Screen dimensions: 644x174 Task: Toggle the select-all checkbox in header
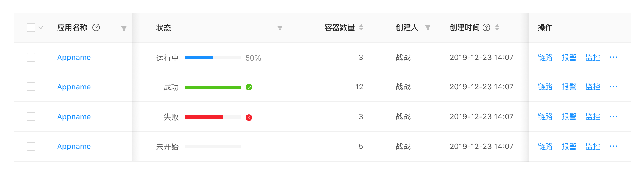(31, 27)
